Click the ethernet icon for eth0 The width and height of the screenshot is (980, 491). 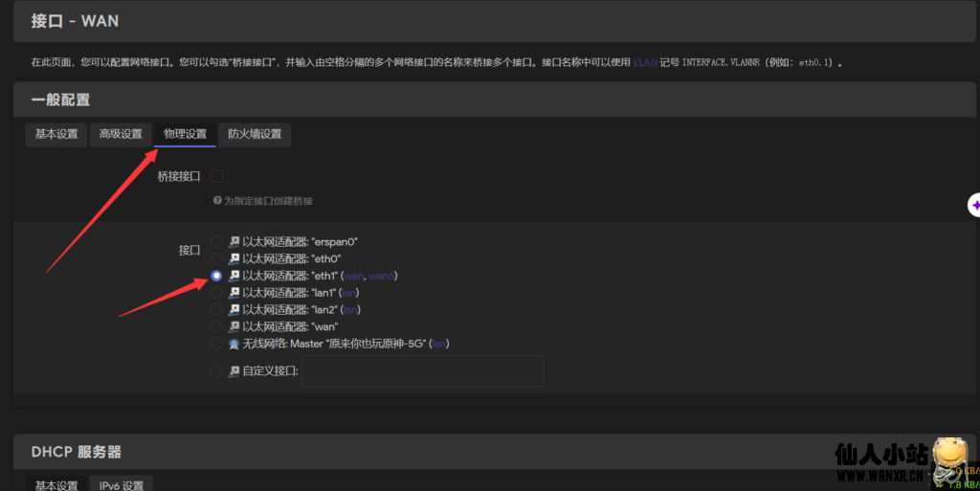(234, 258)
